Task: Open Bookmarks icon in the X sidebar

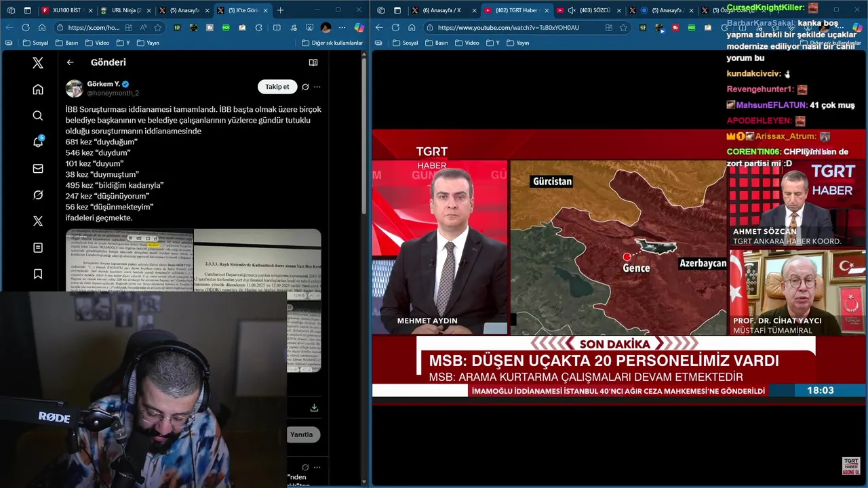Action: coord(38,274)
